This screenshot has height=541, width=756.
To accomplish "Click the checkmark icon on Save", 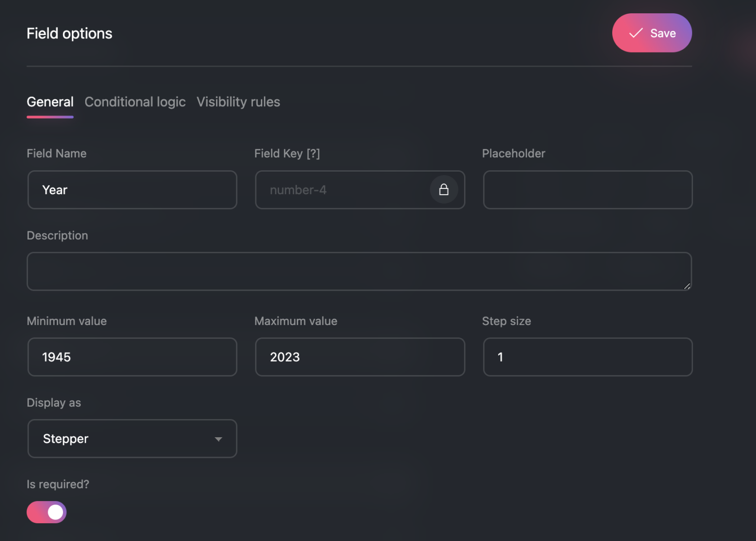I will tap(635, 33).
